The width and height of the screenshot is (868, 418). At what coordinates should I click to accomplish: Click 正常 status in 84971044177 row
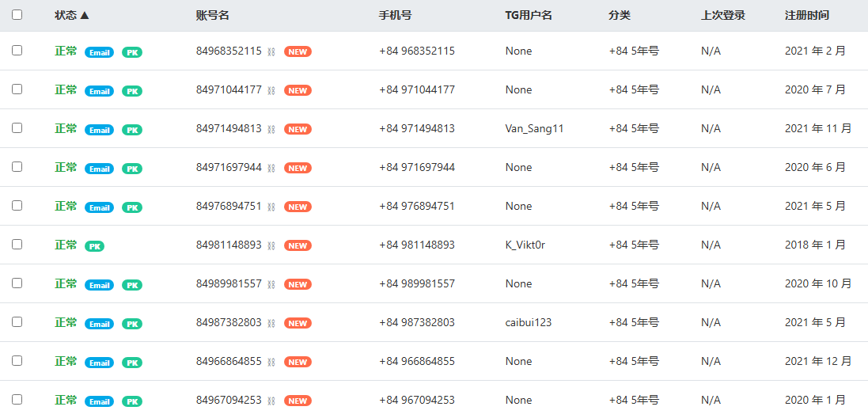click(66, 89)
